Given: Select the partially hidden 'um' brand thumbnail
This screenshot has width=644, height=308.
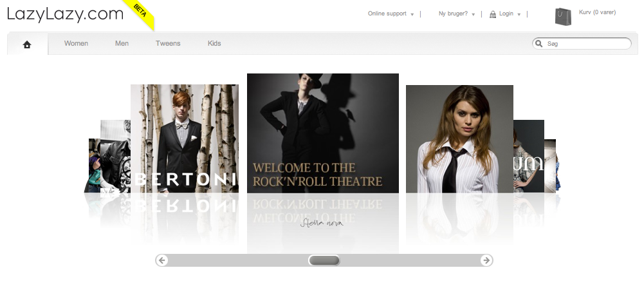Looking at the screenshot, I should point(529,157).
